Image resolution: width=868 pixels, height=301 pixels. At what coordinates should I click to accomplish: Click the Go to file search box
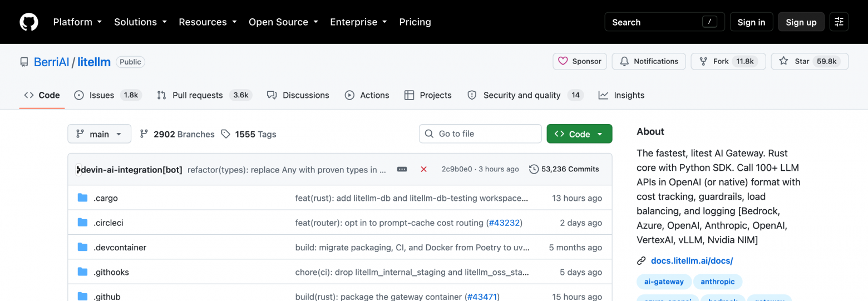tap(480, 134)
